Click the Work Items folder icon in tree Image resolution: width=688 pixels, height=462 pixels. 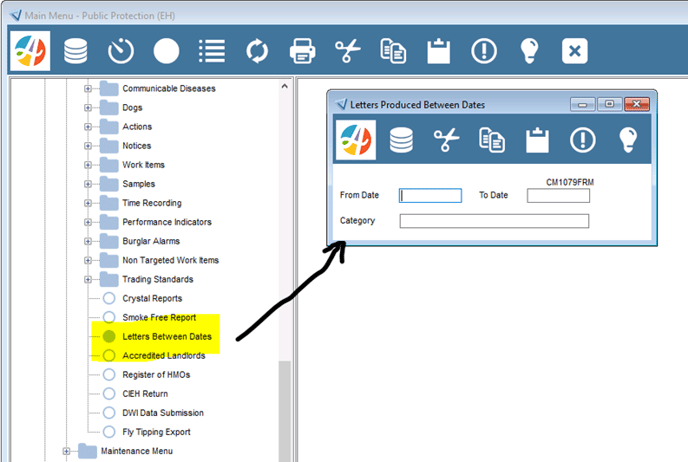109,165
